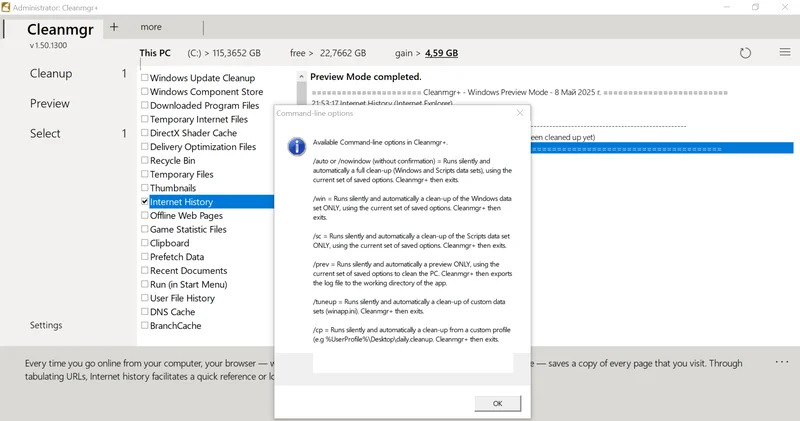Screen dimensions: 800x421
Task: Toggle Offline Web Pages checkbox
Action: (145, 215)
